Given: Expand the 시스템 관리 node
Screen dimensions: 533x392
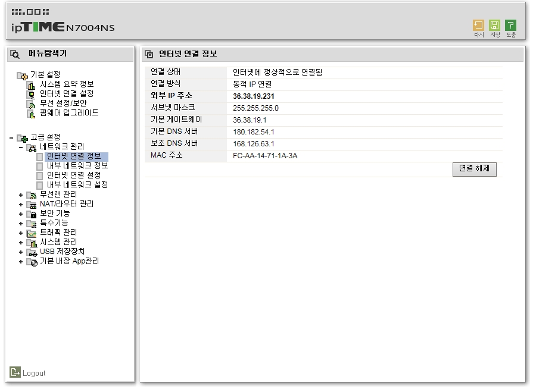Looking at the screenshot, I should pyautogui.click(x=21, y=243).
